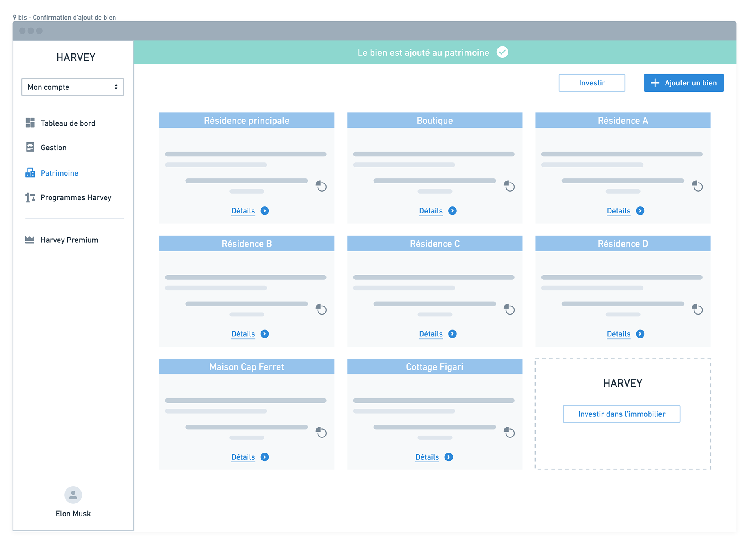This screenshot has height=560, width=749.
Task: Open Détails link of Résidence D
Action: pos(619,334)
